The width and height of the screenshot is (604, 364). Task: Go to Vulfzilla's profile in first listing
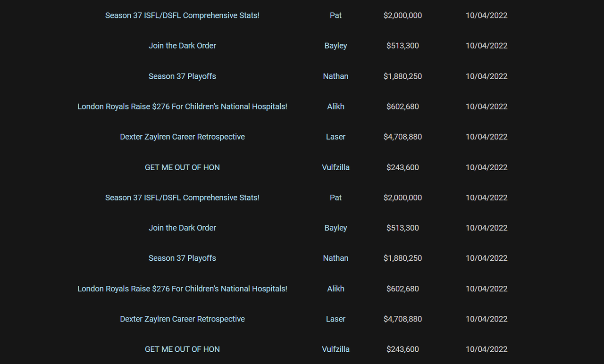[336, 167]
